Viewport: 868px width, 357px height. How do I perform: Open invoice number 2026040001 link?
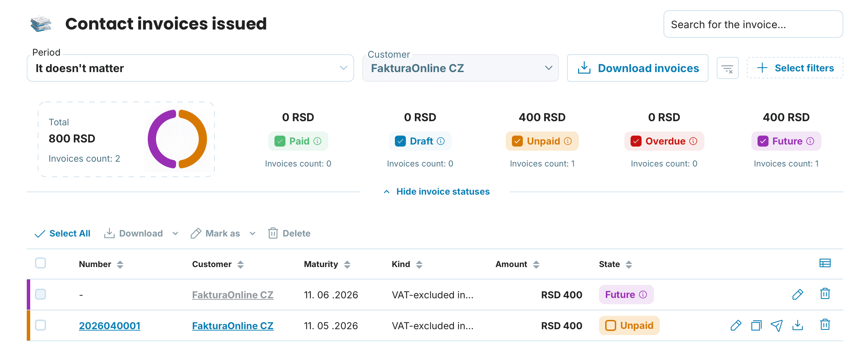(x=110, y=326)
